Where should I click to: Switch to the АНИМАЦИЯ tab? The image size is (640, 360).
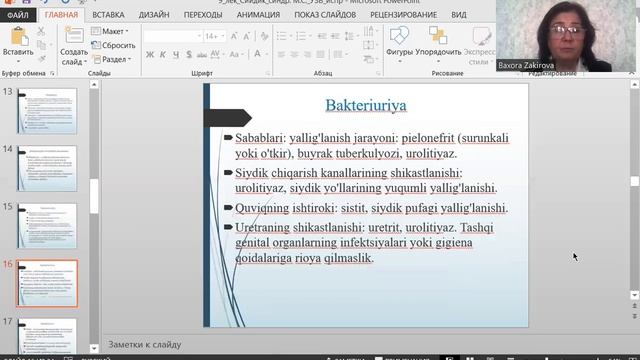pyautogui.click(x=258, y=15)
